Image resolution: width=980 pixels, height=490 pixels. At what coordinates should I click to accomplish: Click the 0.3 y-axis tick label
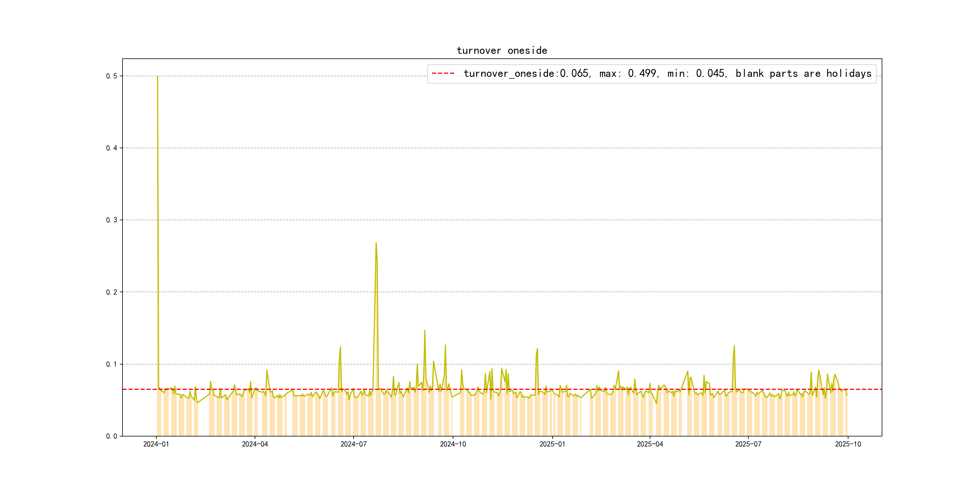click(x=112, y=220)
